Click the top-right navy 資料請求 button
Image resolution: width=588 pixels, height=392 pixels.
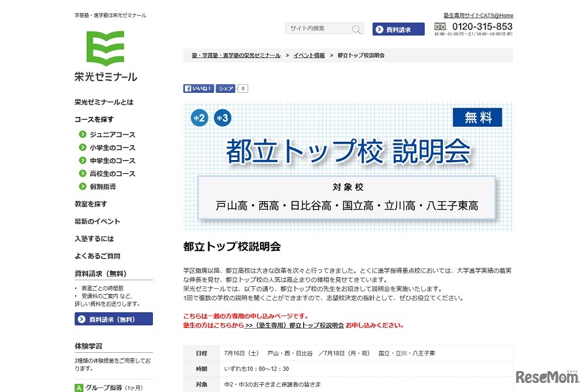click(x=398, y=29)
